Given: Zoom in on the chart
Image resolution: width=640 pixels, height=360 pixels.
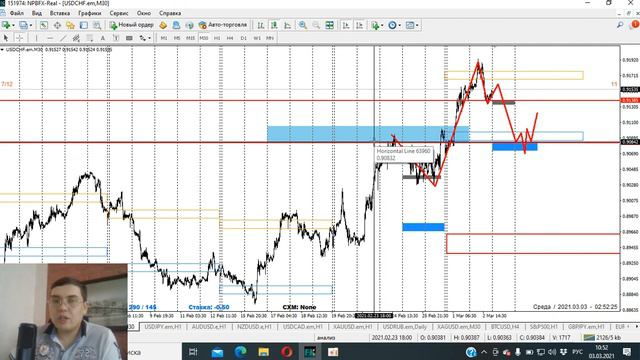Looking at the screenshot, I should point(303,25).
